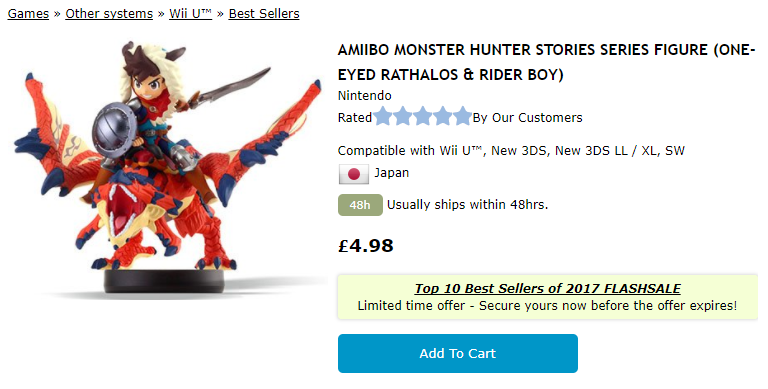This screenshot has width=768, height=389.
Task: Open the Games breadcrumb link
Action: point(28,14)
